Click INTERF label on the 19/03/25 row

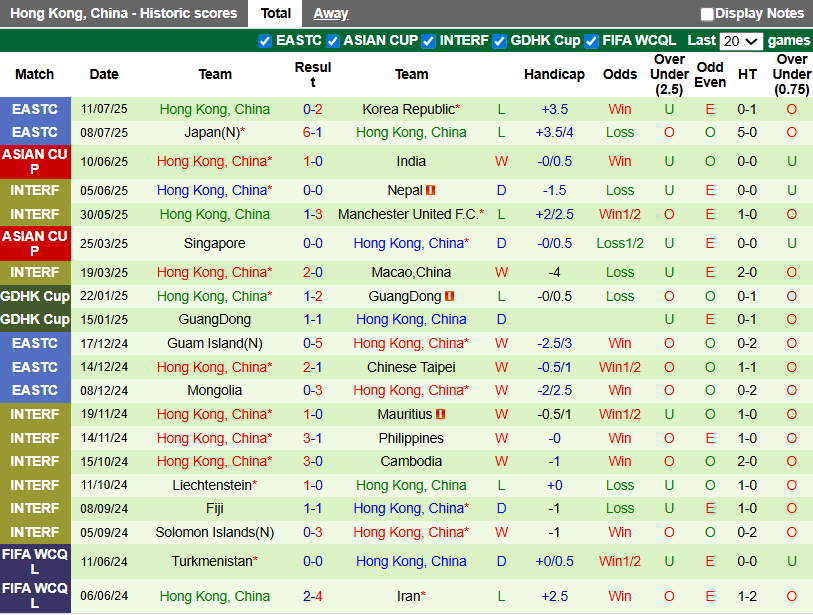pos(35,272)
